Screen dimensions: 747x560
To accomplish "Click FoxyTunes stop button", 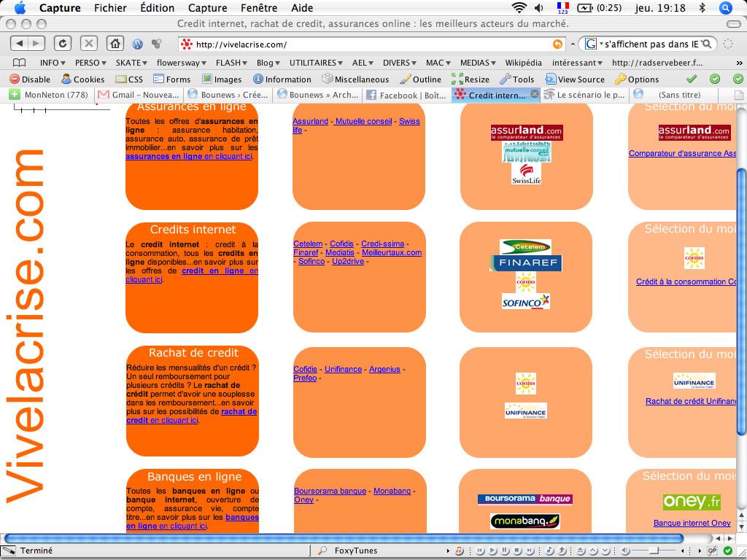I will pos(518,551).
